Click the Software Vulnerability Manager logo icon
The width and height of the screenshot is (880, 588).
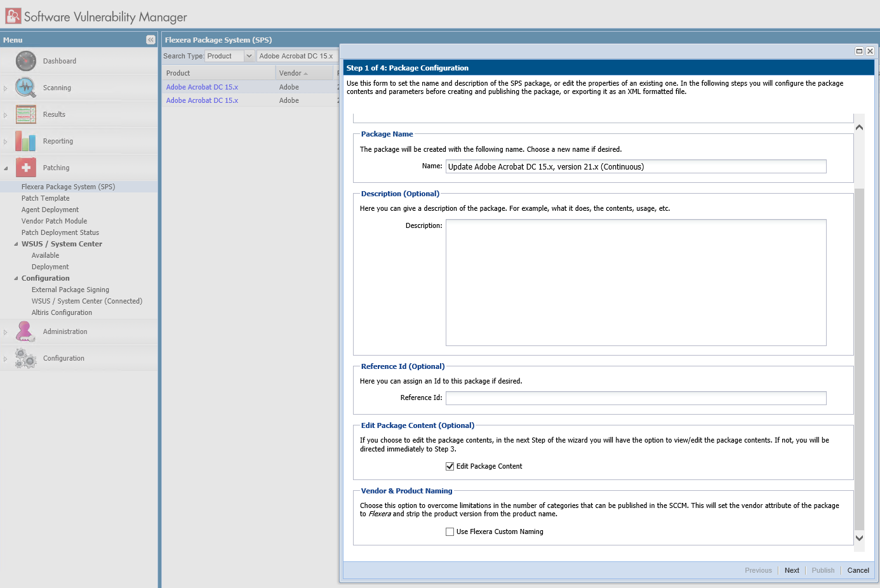point(13,16)
